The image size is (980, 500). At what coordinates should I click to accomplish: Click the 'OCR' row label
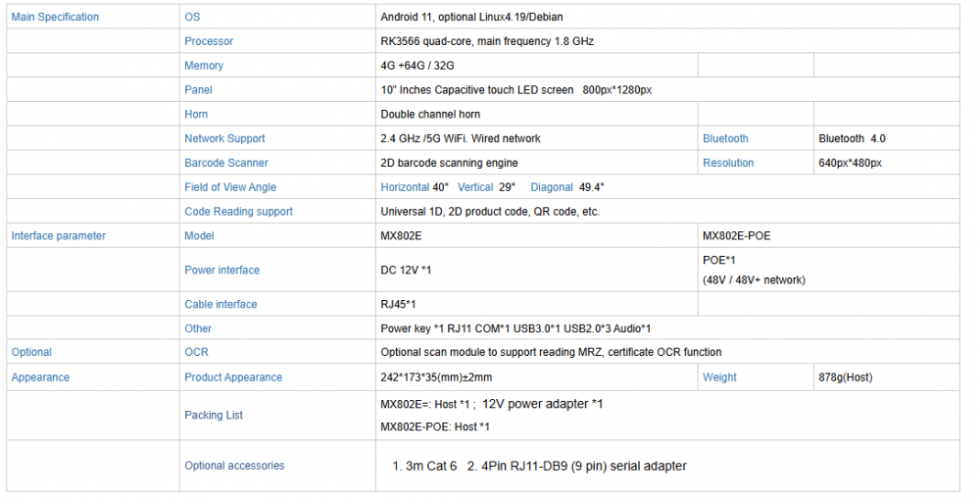coord(196,352)
